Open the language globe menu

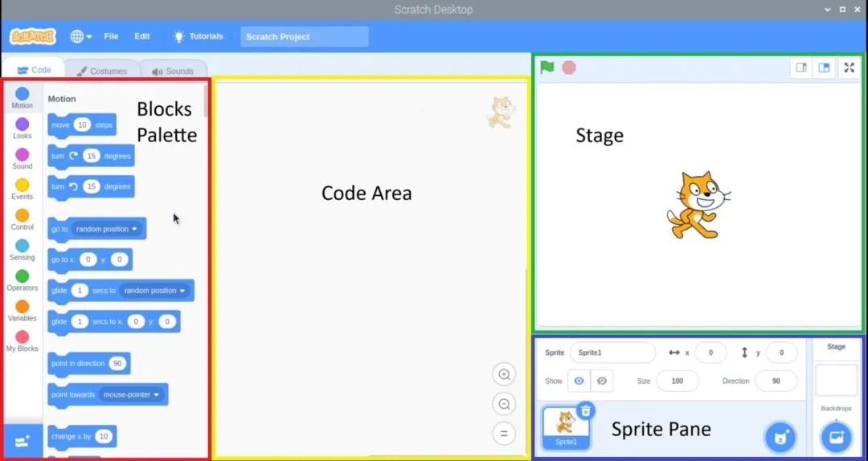(81, 36)
